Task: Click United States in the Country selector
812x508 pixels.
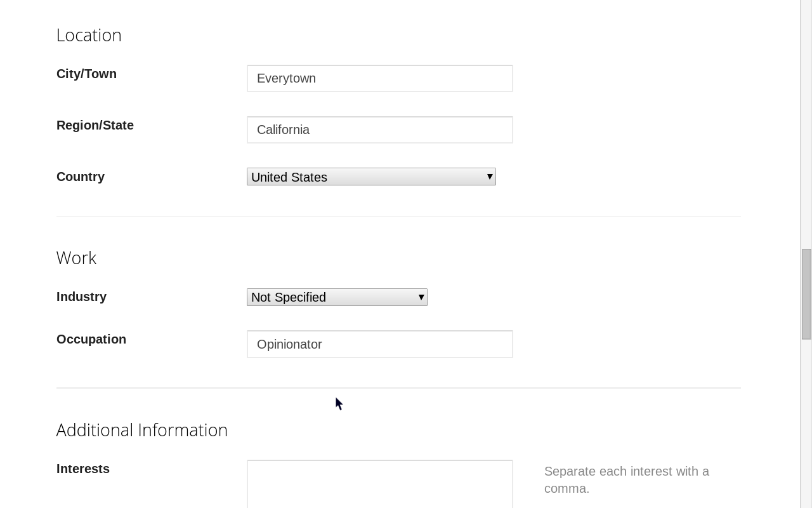Action: pyautogui.click(x=289, y=177)
